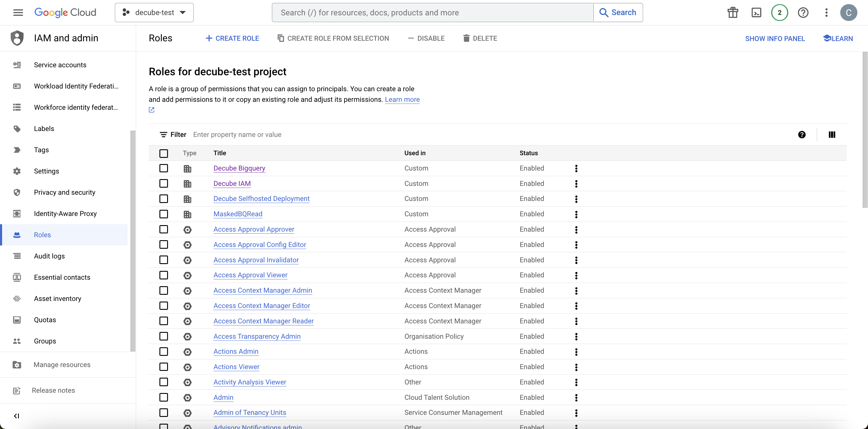Open the help question mark icon
868x429 pixels.
(803, 12)
